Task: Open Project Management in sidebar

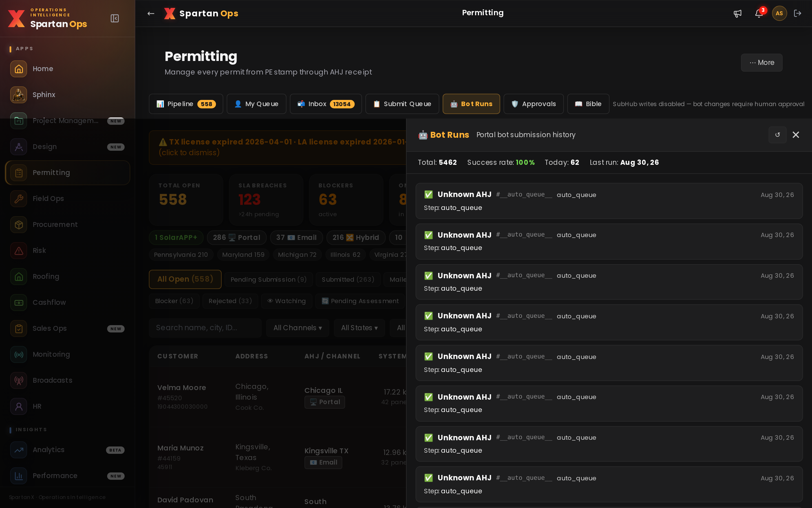Action: click(x=67, y=121)
